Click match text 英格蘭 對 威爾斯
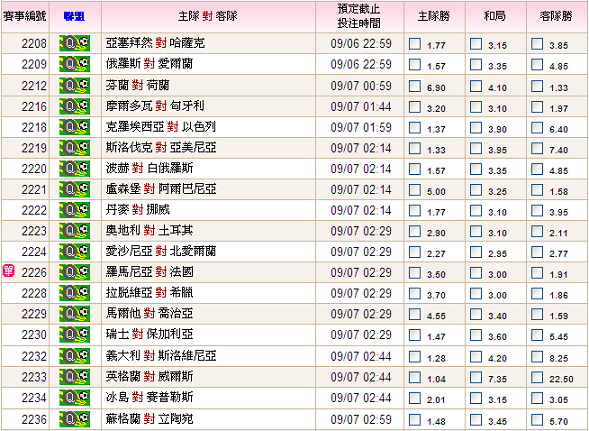Viewport: 589px width, 431px height. (x=150, y=377)
